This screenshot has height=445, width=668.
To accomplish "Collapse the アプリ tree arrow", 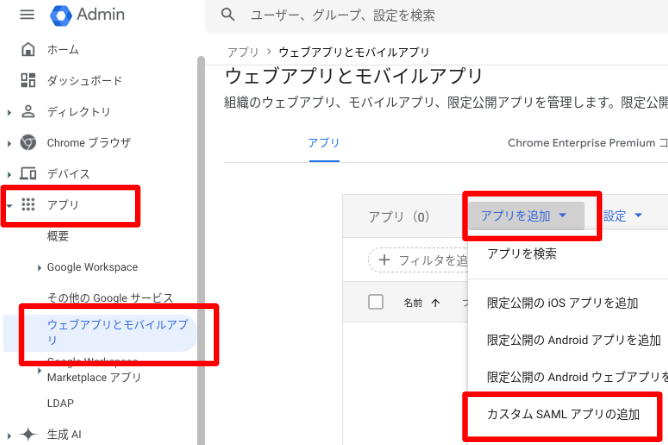I will 9,206.
